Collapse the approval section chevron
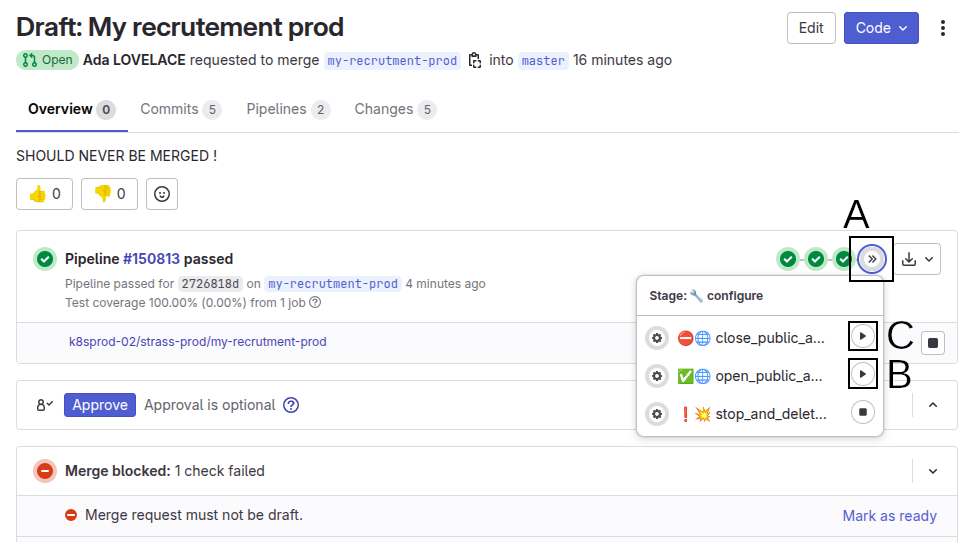 pyautogui.click(x=933, y=405)
